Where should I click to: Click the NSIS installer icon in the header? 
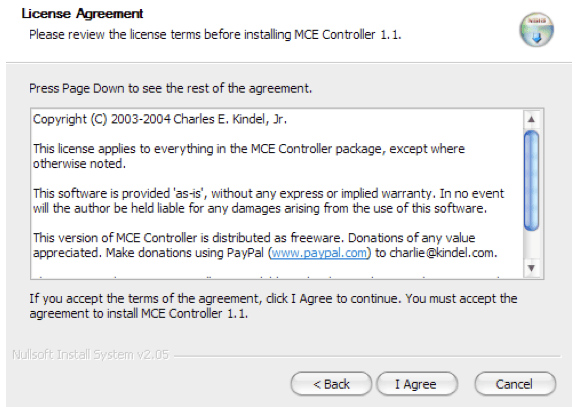click(537, 30)
